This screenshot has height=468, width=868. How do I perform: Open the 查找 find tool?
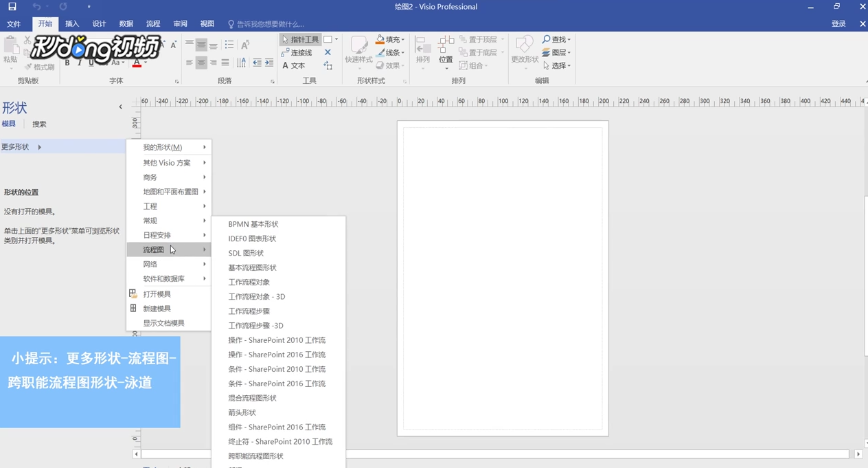(x=556, y=39)
